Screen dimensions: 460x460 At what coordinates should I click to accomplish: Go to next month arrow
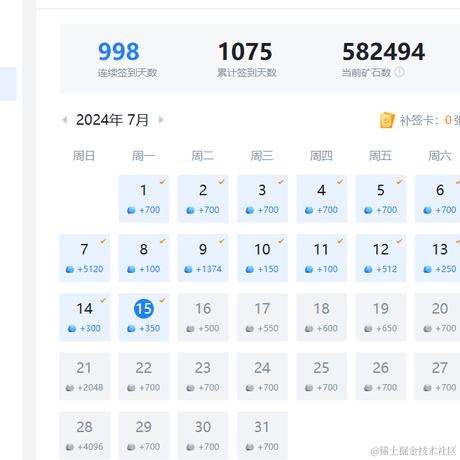161,120
